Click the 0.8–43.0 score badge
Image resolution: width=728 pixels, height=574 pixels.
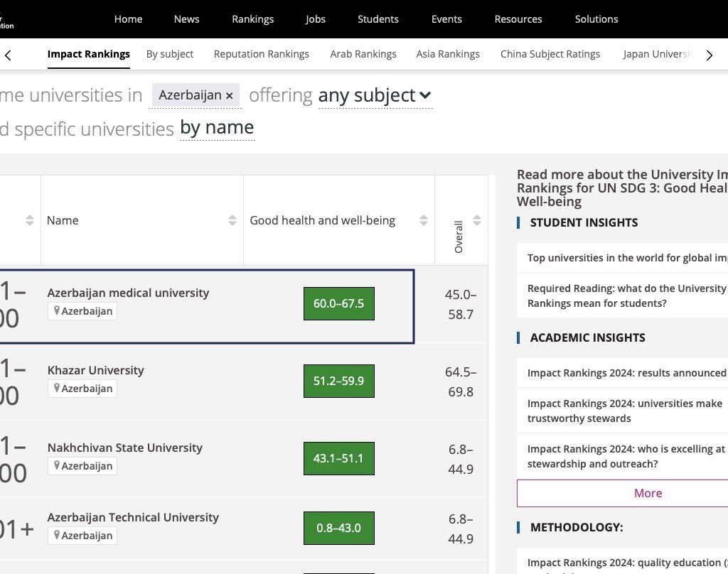pyautogui.click(x=339, y=528)
